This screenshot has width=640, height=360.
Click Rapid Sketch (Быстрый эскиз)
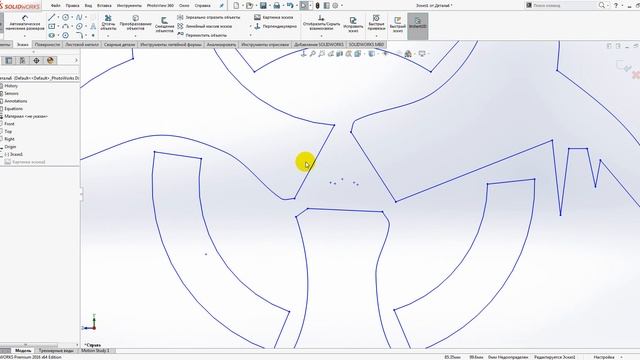[398, 24]
